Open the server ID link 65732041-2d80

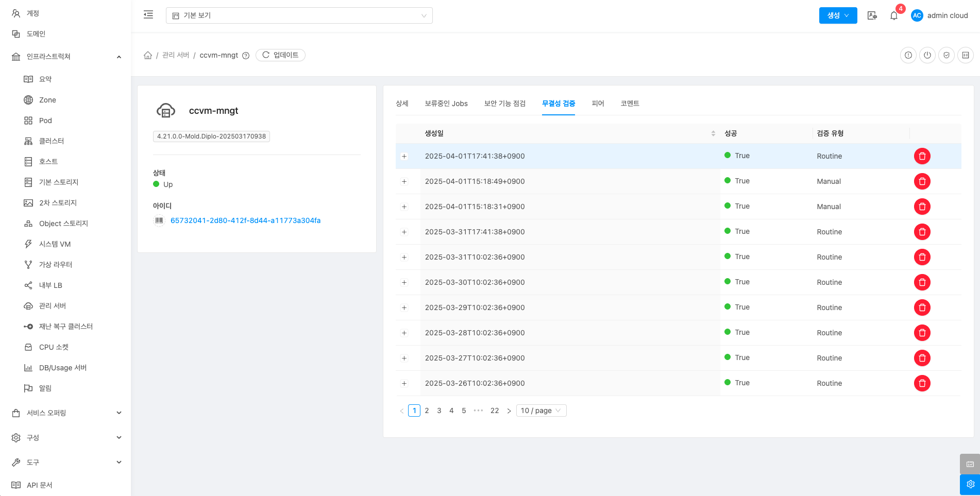click(x=245, y=220)
